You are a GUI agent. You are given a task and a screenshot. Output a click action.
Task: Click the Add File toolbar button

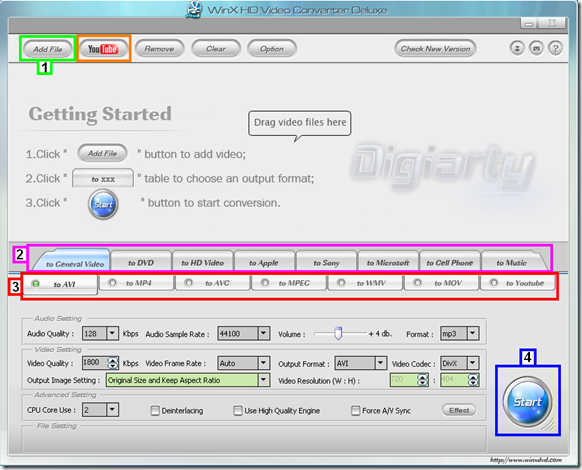(48, 49)
